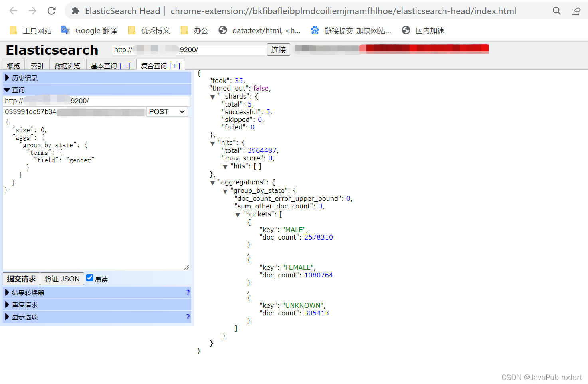The image size is (588, 384).
Task: Collapse the "buckets" array node
Action: point(238,215)
